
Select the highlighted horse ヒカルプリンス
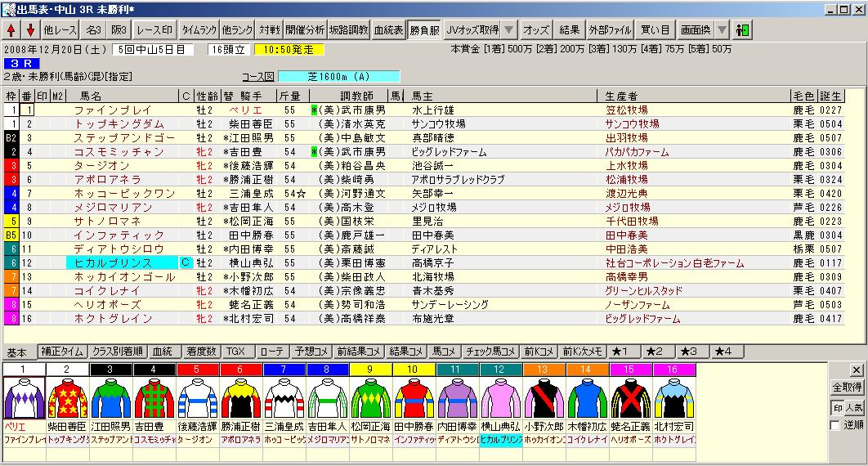119,262
